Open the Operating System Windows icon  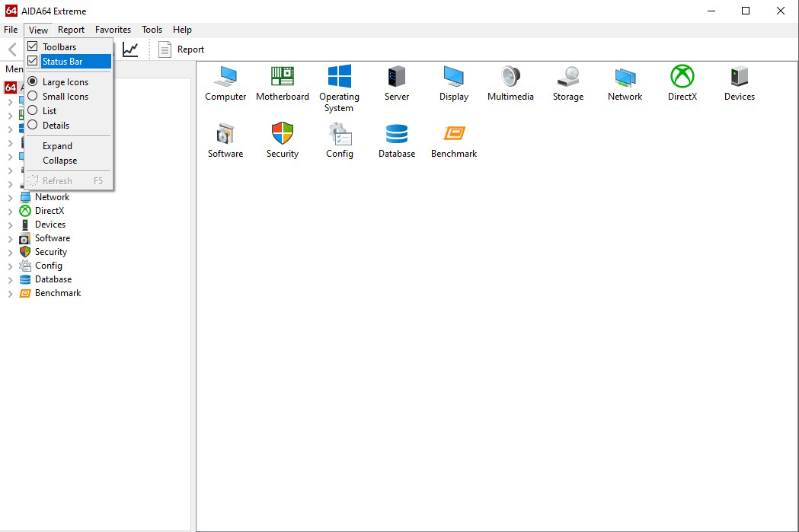339,77
